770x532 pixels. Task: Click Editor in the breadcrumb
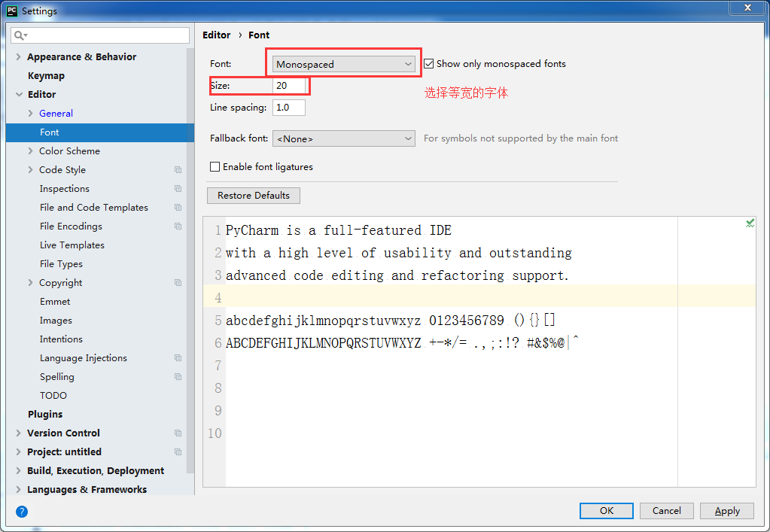click(217, 35)
